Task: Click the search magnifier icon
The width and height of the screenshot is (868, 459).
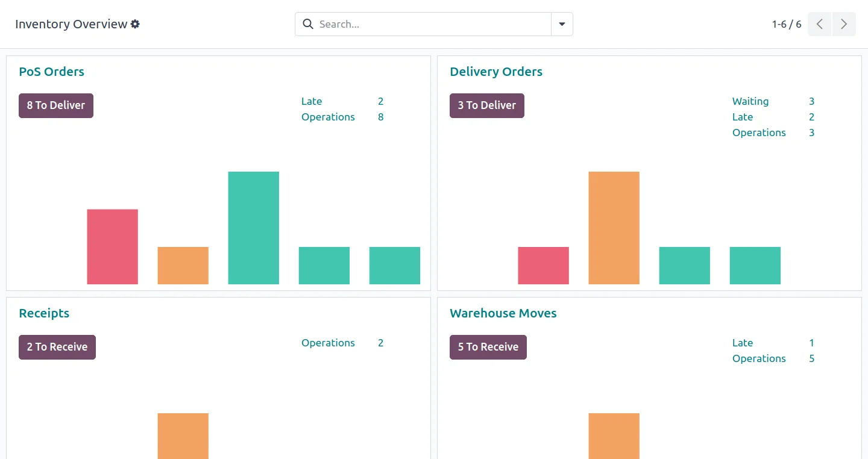Action: [308, 24]
